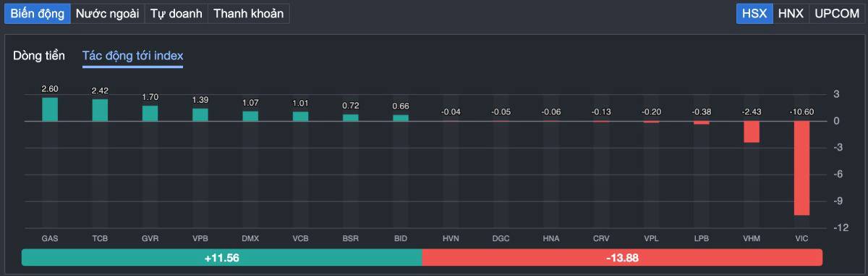Click the CRV ticker label
The image size is (868, 276).
[601, 238]
